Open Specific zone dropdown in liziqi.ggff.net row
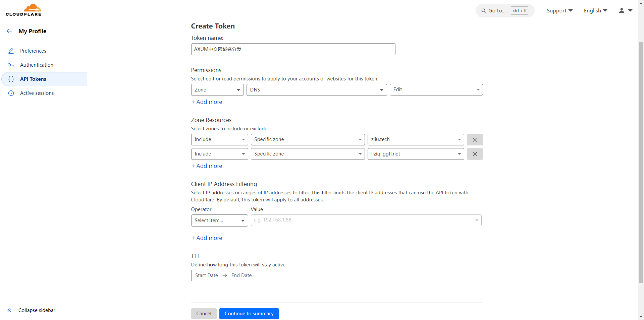This screenshot has width=644, height=320. (x=308, y=154)
